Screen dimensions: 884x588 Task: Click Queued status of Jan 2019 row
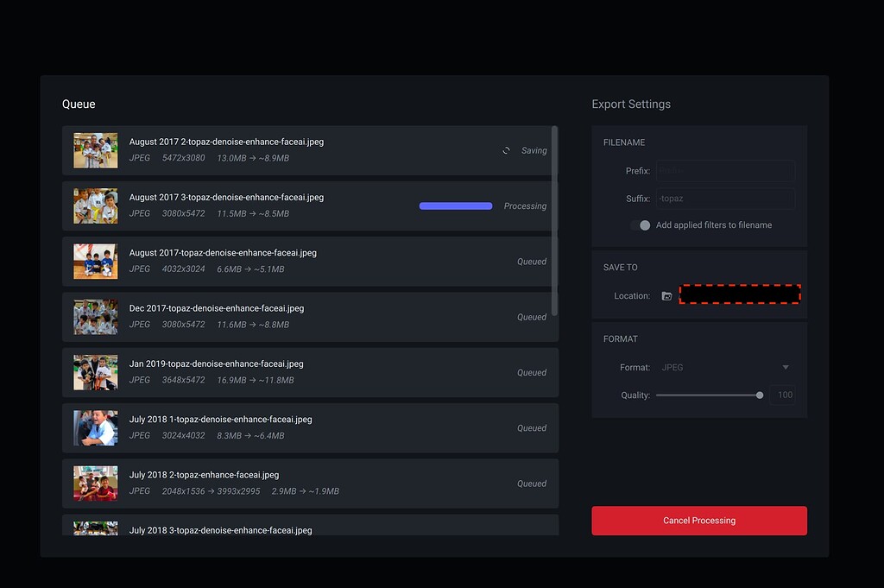point(532,373)
